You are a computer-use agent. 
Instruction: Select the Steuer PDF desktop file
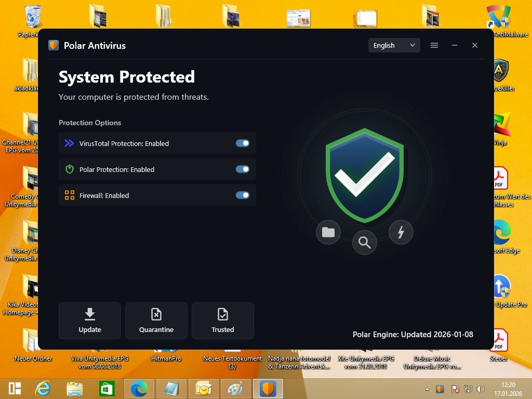pos(499,345)
